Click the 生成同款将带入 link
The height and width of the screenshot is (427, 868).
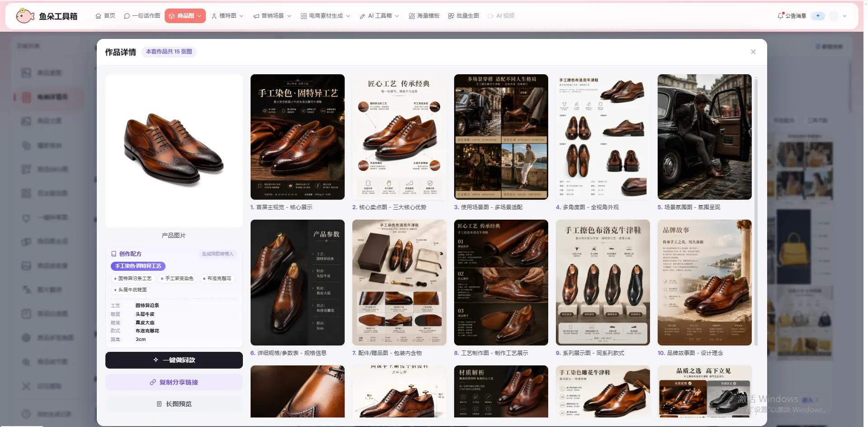click(218, 254)
